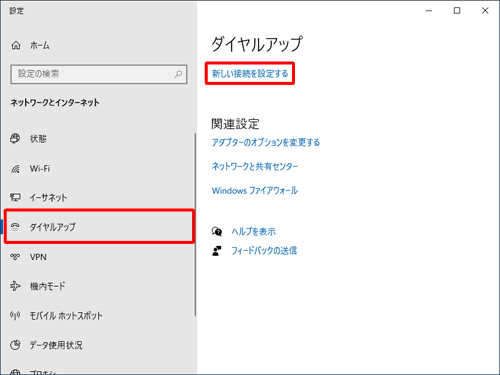Click ヘルプを表示 link
The image size is (500, 375).
coord(254,231)
